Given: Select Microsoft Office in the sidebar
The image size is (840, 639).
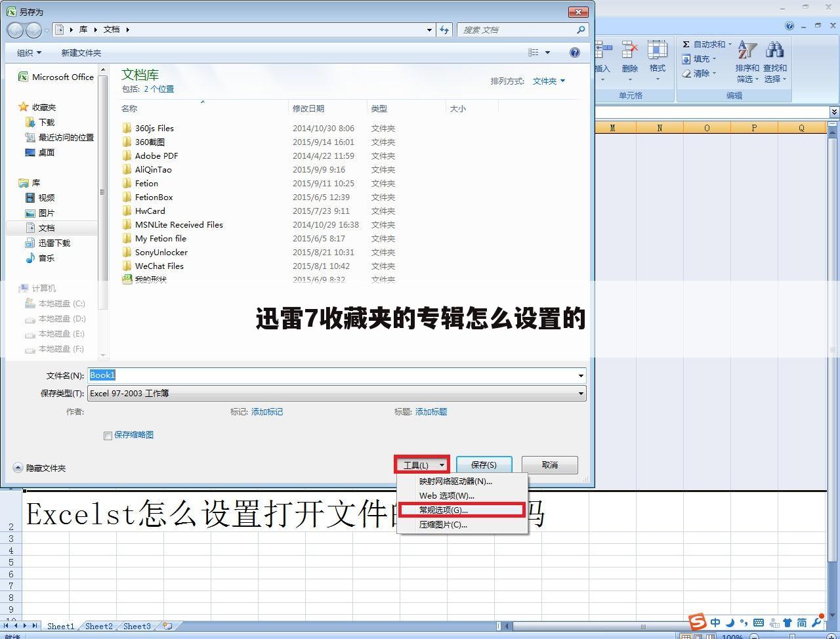Looking at the screenshot, I should click(56, 77).
